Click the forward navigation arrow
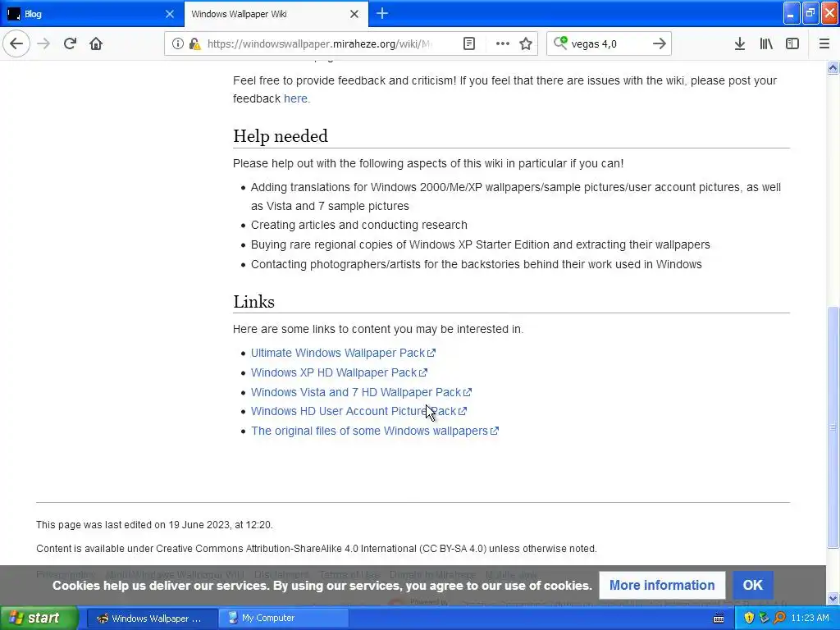The height and width of the screenshot is (630, 840). tap(44, 43)
